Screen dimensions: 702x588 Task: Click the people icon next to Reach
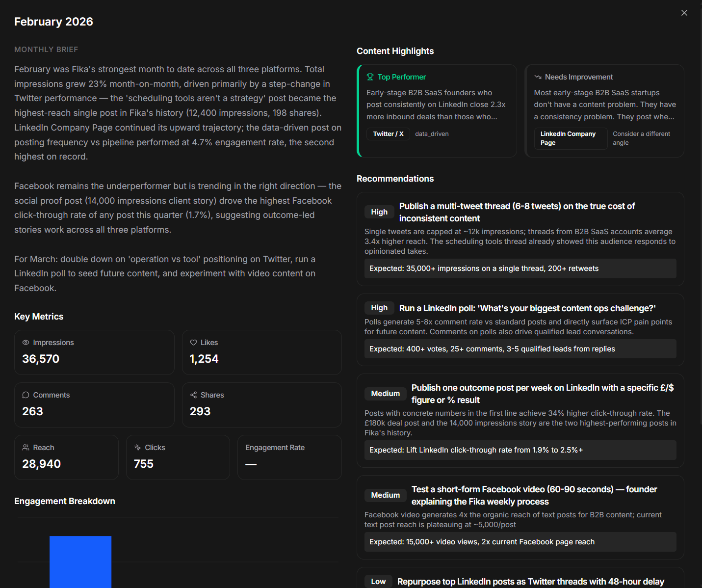[26, 447]
